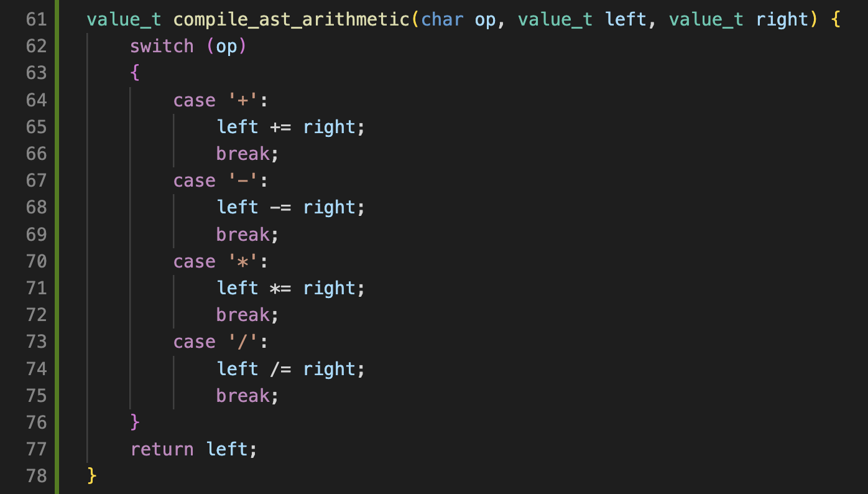This screenshot has width=868, height=494.
Task: Click the compile_ast_arithmetic function name
Action: (291, 19)
